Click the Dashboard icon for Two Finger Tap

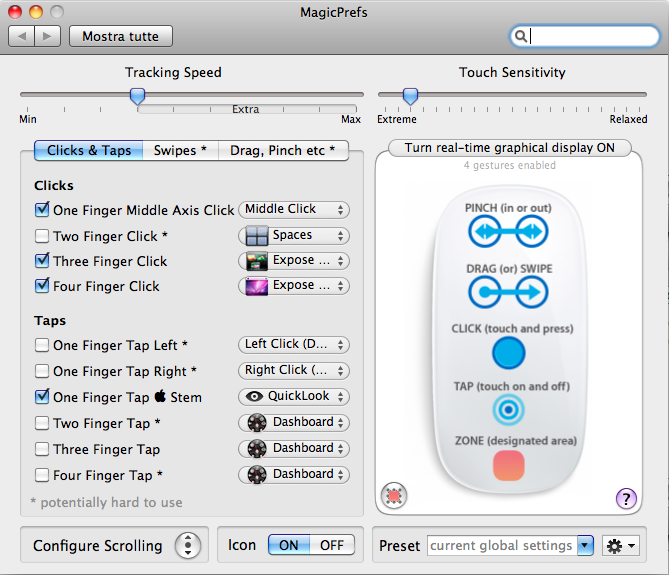tap(257, 423)
